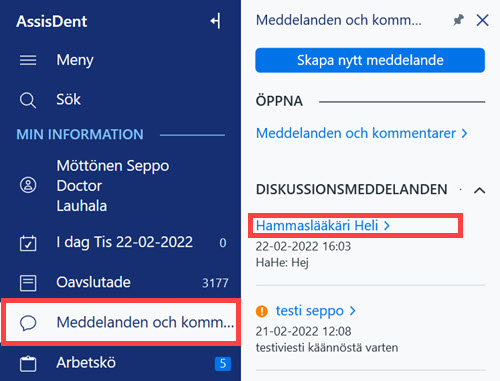
Task: Click the orange alert icon by testi seppo
Action: [262, 311]
